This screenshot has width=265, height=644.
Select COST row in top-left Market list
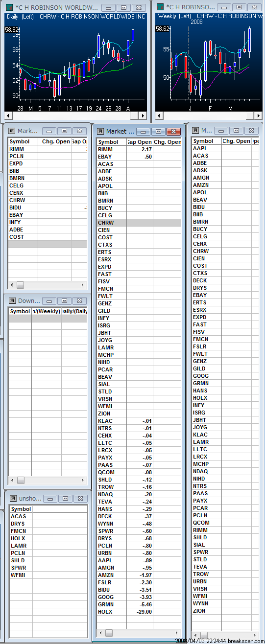(48, 237)
